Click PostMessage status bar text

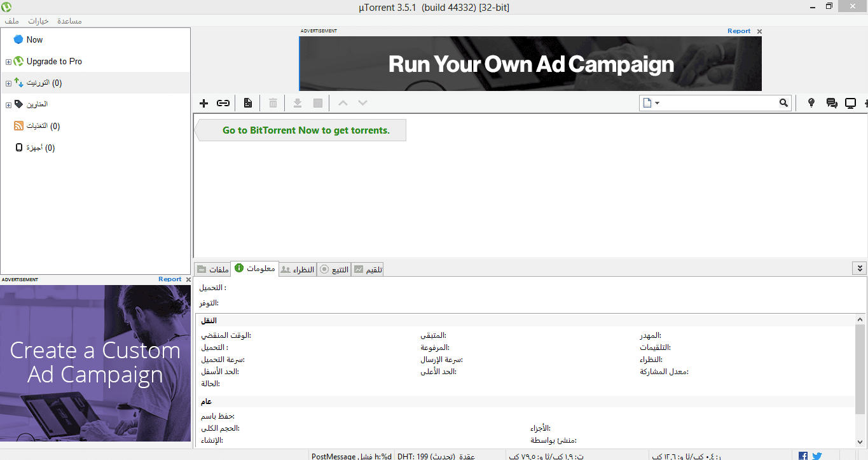coord(351,456)
